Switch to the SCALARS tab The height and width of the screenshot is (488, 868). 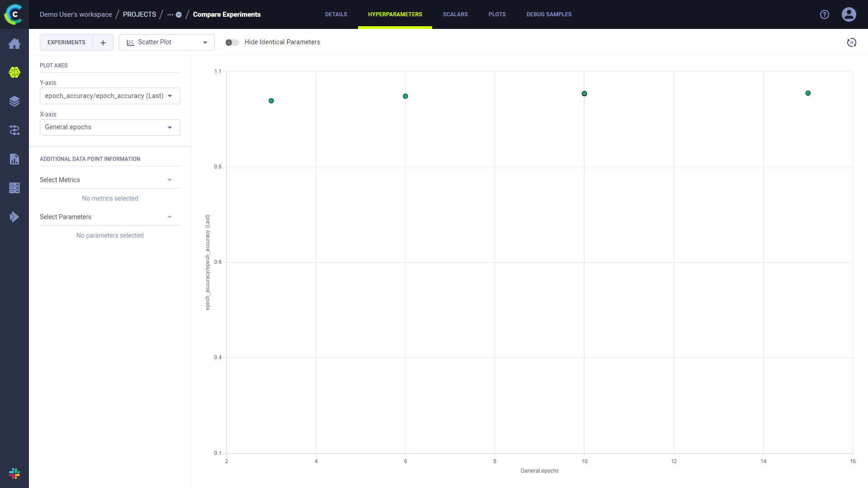coord(455,14)
